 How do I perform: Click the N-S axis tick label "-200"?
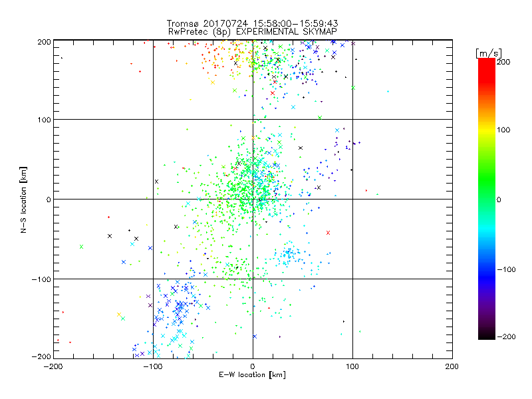(41, 356)
